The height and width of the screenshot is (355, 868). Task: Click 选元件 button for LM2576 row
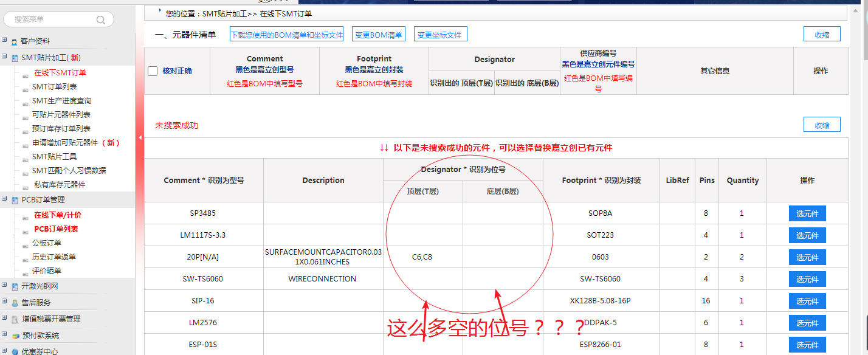(x=807, y=323)
